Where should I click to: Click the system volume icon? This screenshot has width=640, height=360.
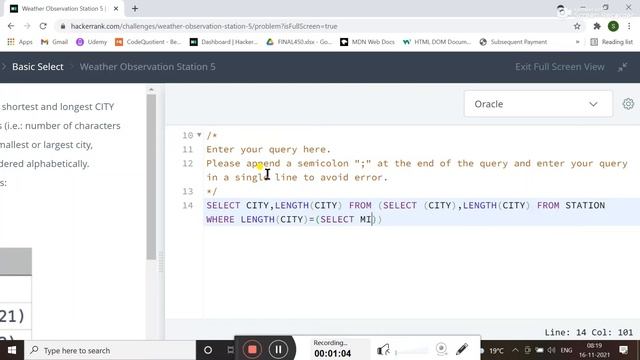click(551, 350)
